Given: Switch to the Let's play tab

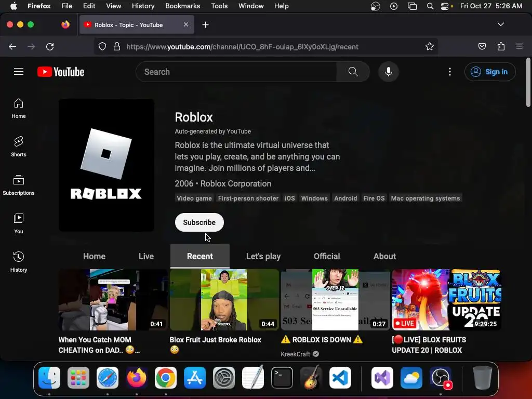Looking at the screenshot, I should [263, 256].
